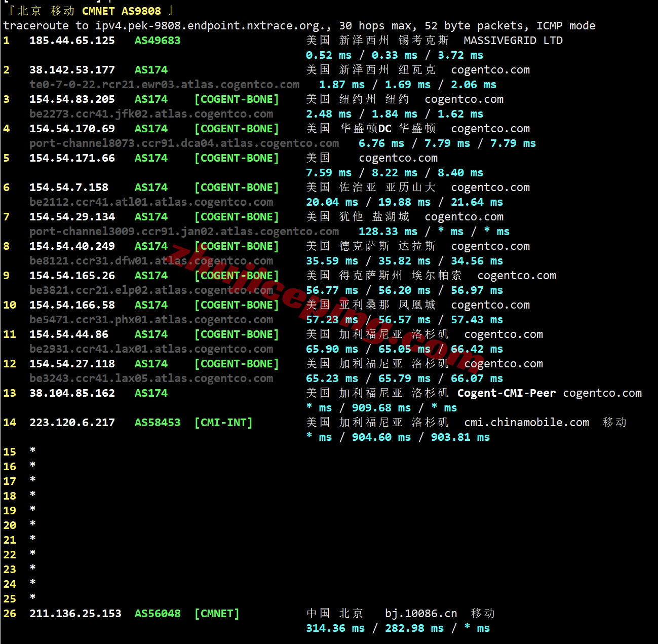
Task: Select the IP 154.54.165.26
Action: coord(72,276)
